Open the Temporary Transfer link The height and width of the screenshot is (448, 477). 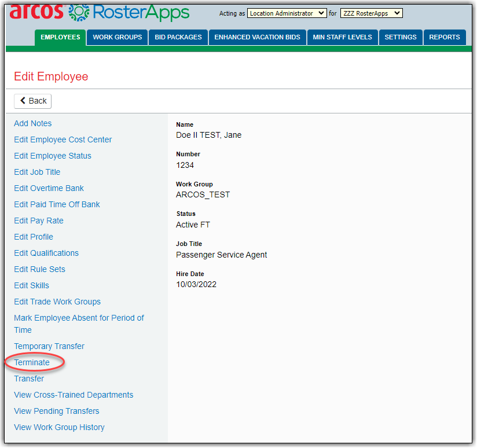pyautogui.click(x=49, y=346)
